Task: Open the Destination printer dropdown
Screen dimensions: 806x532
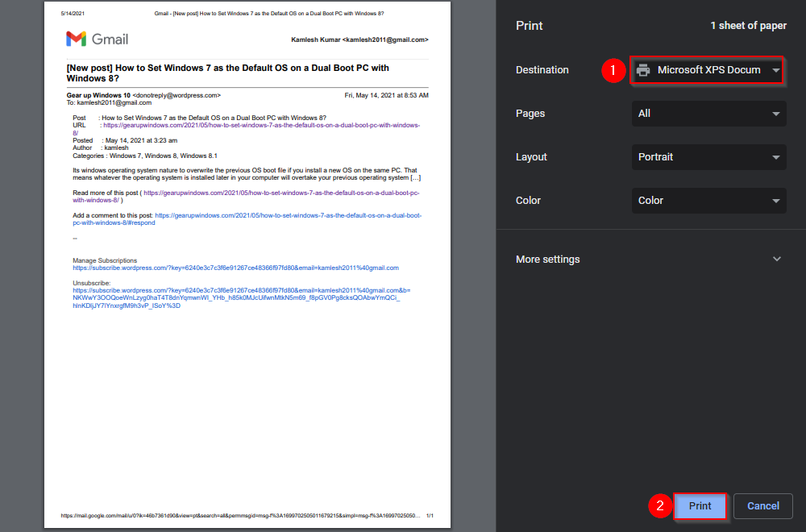Action: click(707, 70)
